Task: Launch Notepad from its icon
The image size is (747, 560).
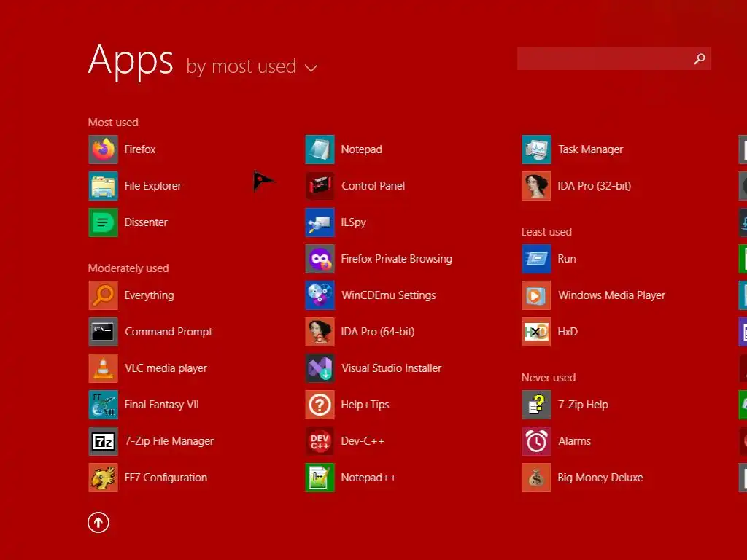Action: tap(320, 149)
